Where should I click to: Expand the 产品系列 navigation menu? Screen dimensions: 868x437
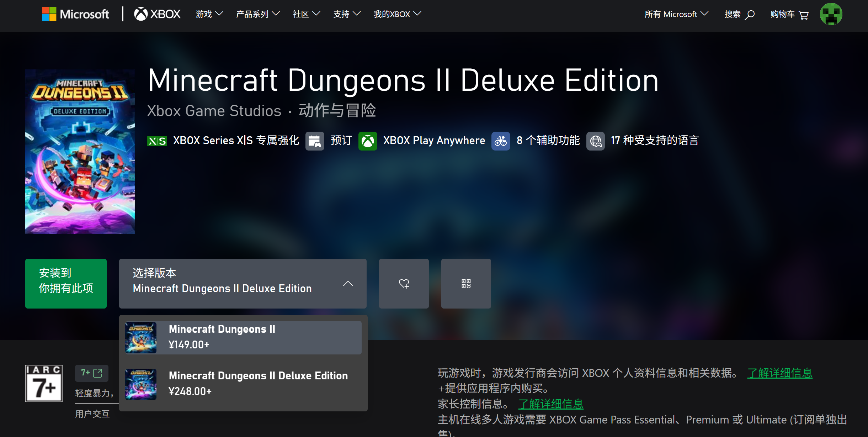click(x=258, y=14)
